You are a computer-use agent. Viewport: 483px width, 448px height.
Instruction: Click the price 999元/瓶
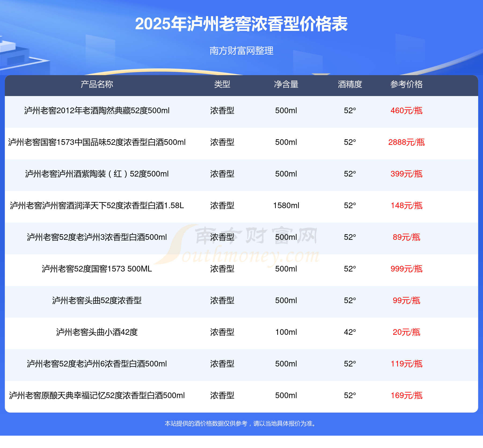(407, 269)
